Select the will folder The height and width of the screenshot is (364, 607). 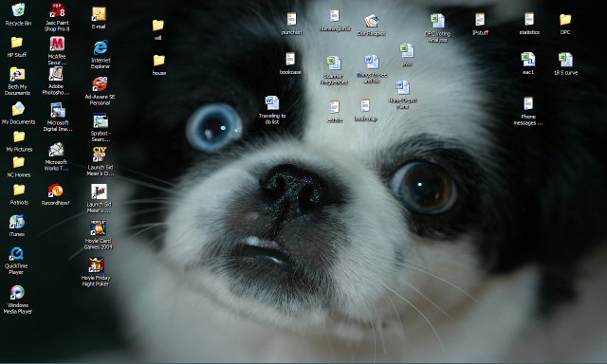158,26
